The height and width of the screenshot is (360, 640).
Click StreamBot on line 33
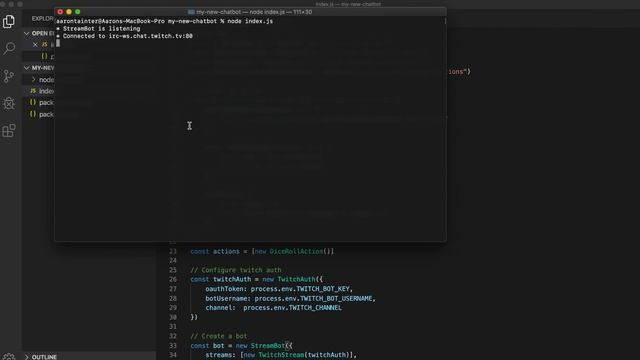(x=268, y=346)
